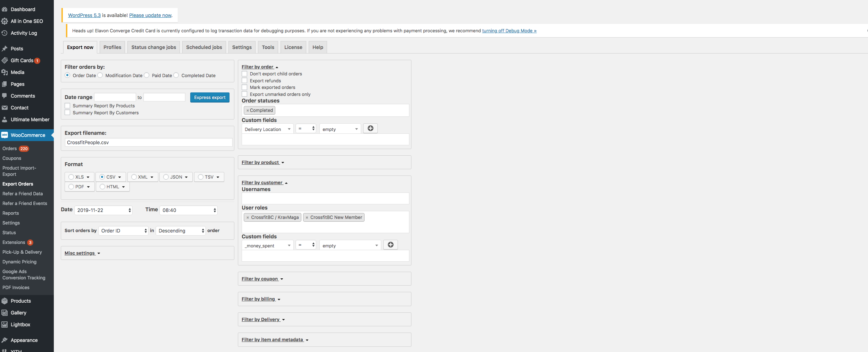Remove the Completed status tag
This screenshot has width=868, height=352.
pyautogui.click(x=248, y=110)
